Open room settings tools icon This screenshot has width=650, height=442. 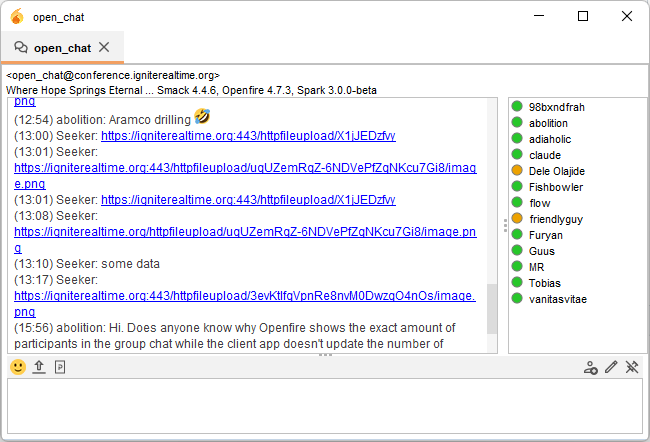tap(631, 367)
